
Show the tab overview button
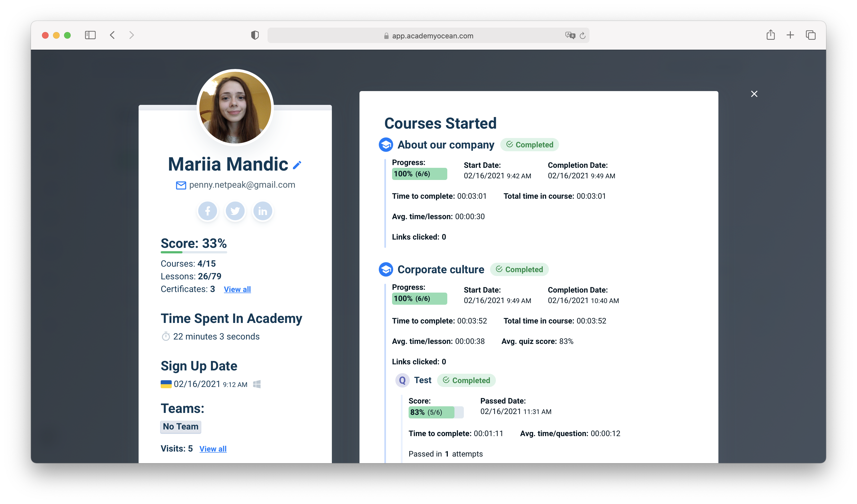[810, 35]
